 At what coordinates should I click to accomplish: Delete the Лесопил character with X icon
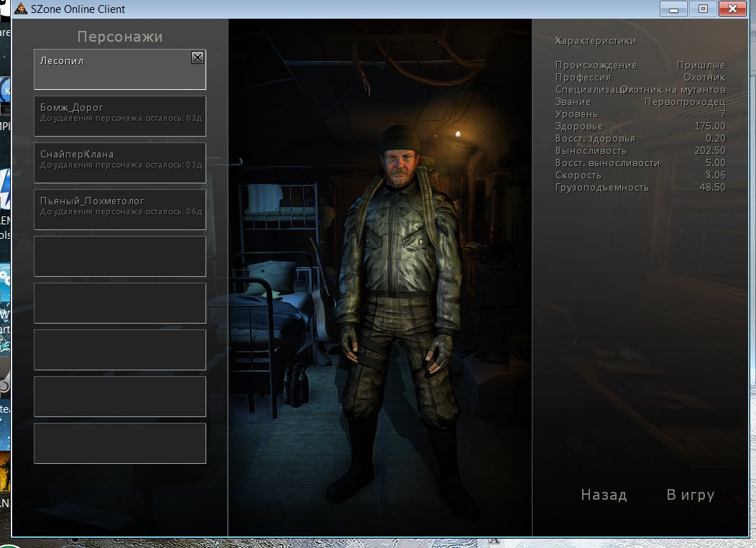pos(198,58)
